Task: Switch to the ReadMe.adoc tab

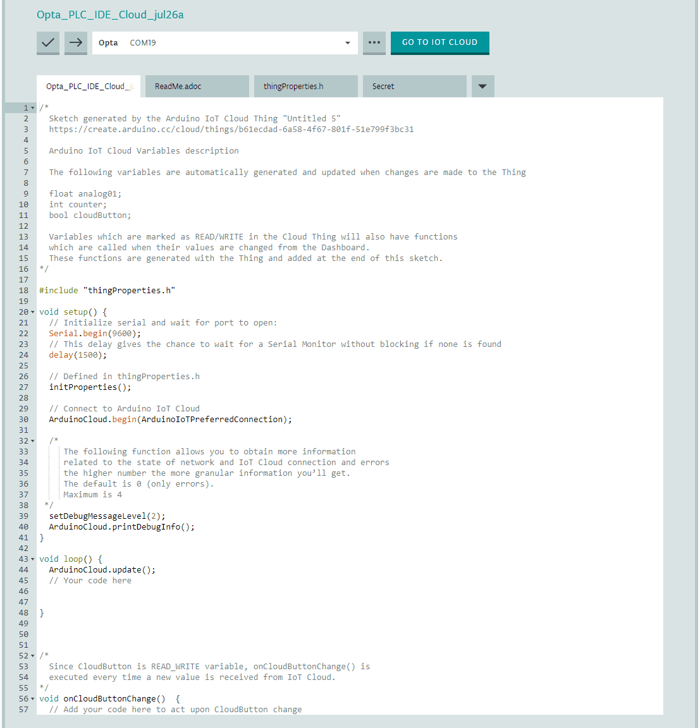Action: [197, 87]
